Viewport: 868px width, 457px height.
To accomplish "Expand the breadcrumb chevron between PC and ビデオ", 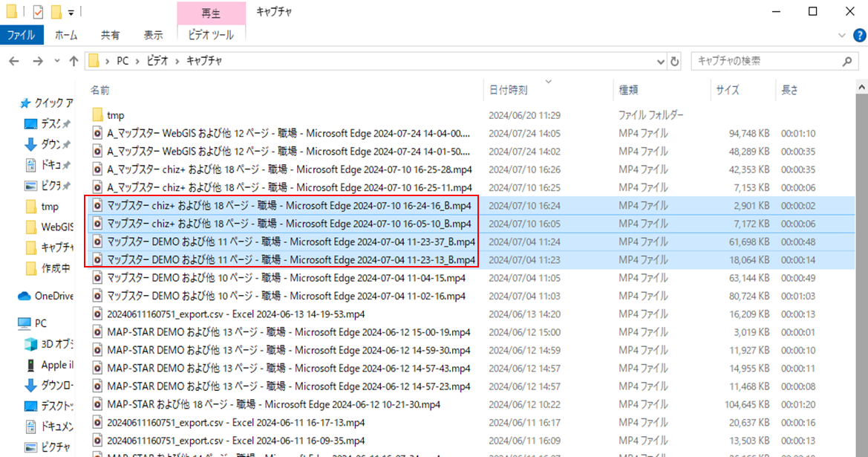I will (x=137, y=61).
